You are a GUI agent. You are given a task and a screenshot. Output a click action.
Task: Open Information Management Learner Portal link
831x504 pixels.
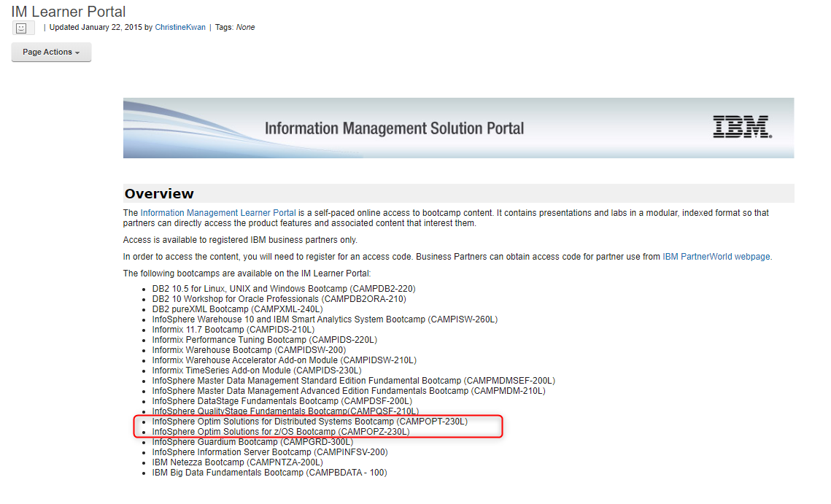click(x=218, y=212)
